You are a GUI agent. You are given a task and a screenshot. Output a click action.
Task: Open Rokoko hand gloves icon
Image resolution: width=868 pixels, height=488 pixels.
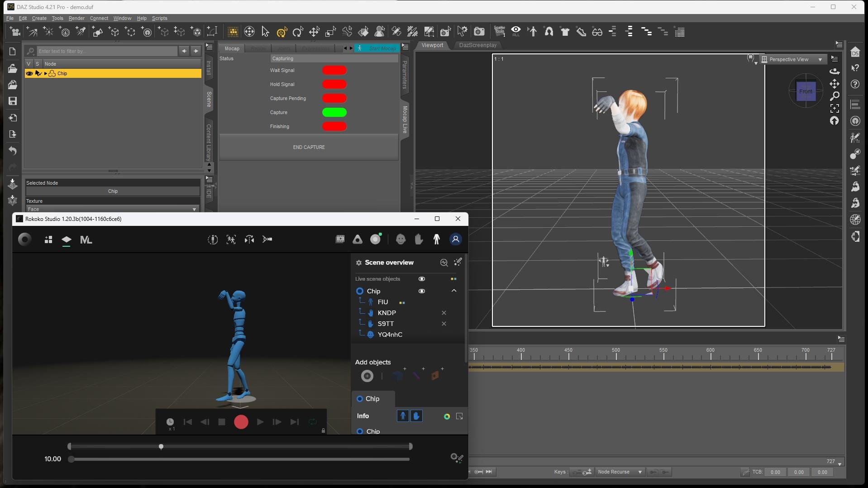tap(419, 239)
